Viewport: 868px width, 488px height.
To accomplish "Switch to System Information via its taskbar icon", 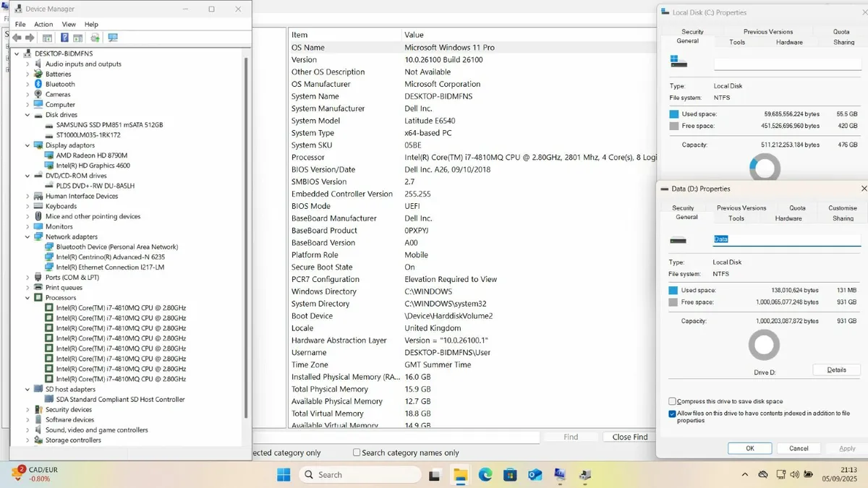I will tap(560, 475).
